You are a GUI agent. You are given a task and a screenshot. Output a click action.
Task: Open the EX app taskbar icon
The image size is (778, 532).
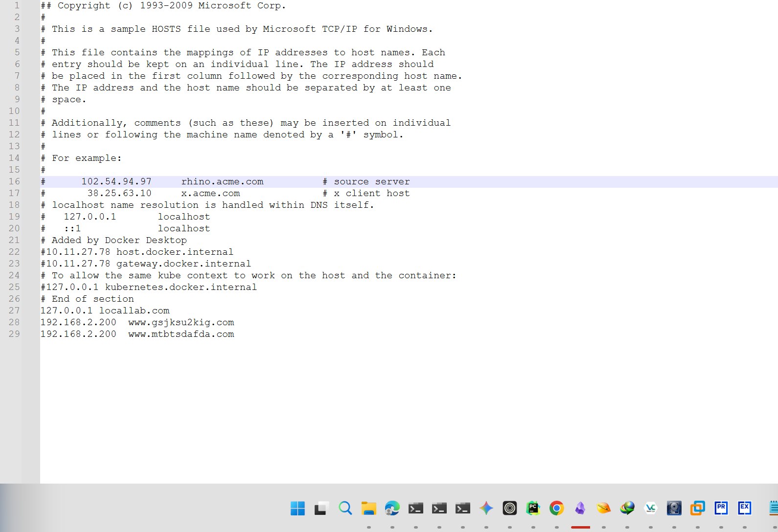[744, 509]
